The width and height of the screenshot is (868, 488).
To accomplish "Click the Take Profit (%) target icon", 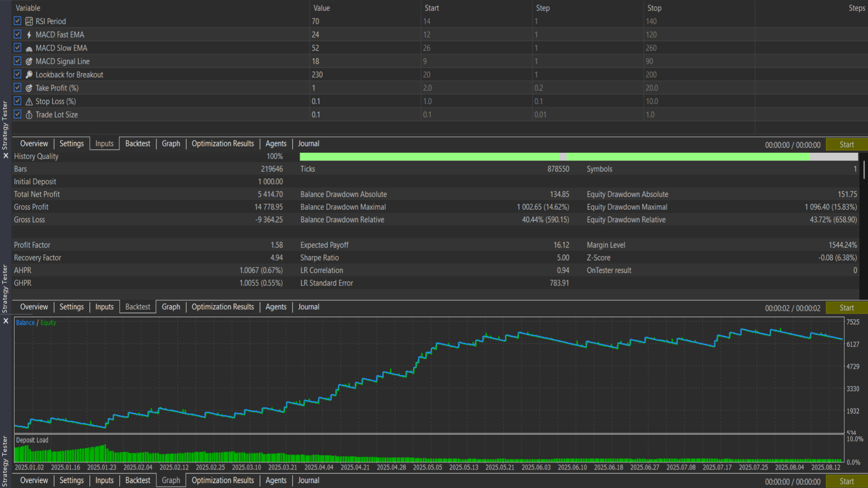I will pos(29,88).
